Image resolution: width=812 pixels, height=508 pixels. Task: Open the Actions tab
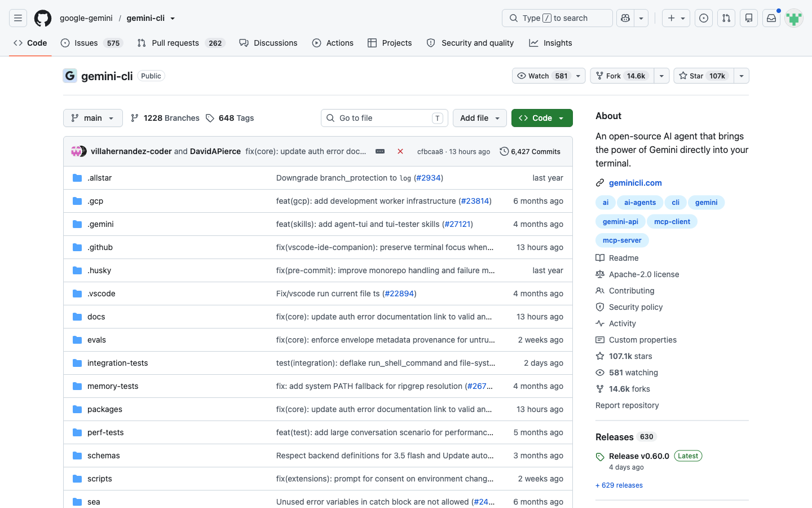click(x=333, y=43)
